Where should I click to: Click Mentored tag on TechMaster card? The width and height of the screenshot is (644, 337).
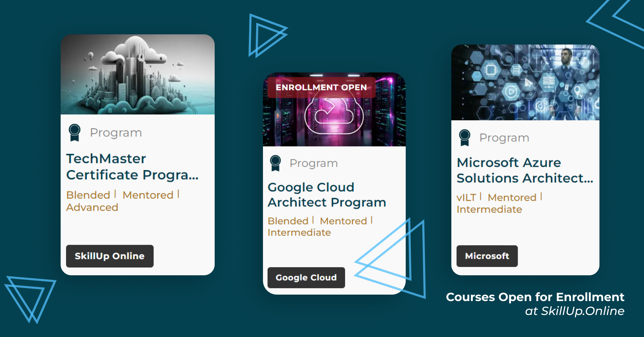click(148, 195)
